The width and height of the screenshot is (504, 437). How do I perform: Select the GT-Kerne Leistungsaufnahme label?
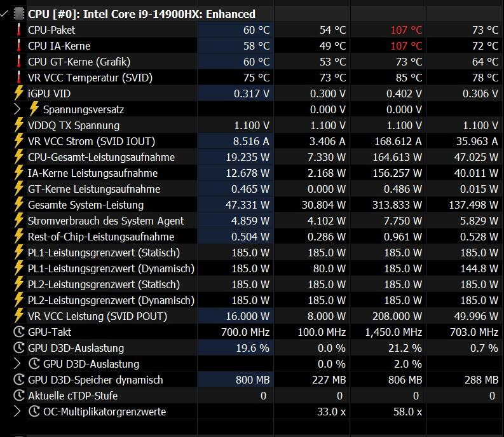[x=94, y=189]
